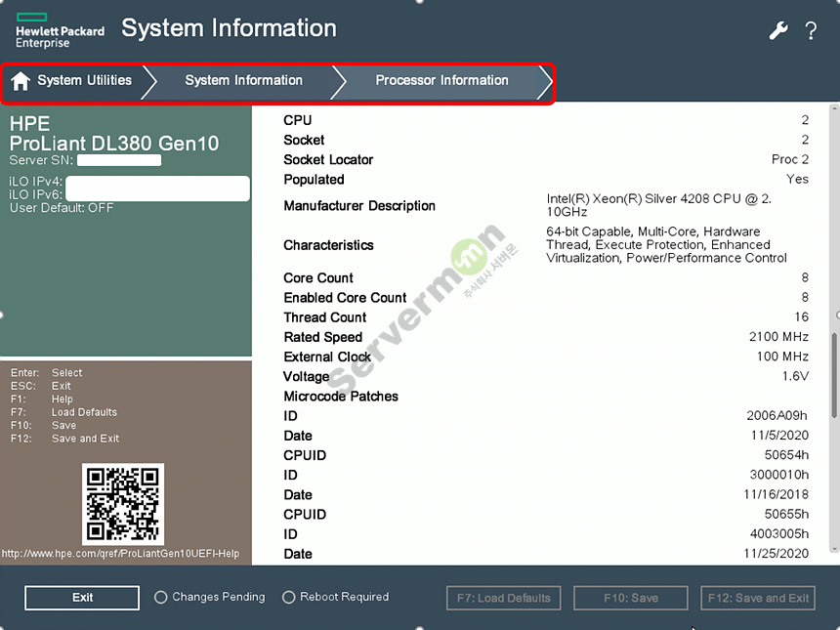The width and height of the screenshot is (840, 630).
Task: Click F7: Load Defaults button
Action: (504, 598)
